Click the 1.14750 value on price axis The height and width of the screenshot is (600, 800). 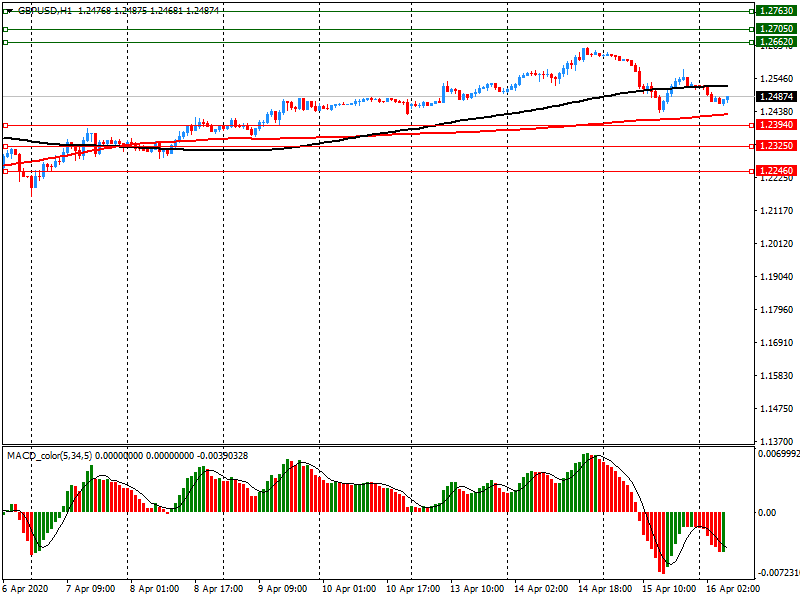tap(777, 409)
